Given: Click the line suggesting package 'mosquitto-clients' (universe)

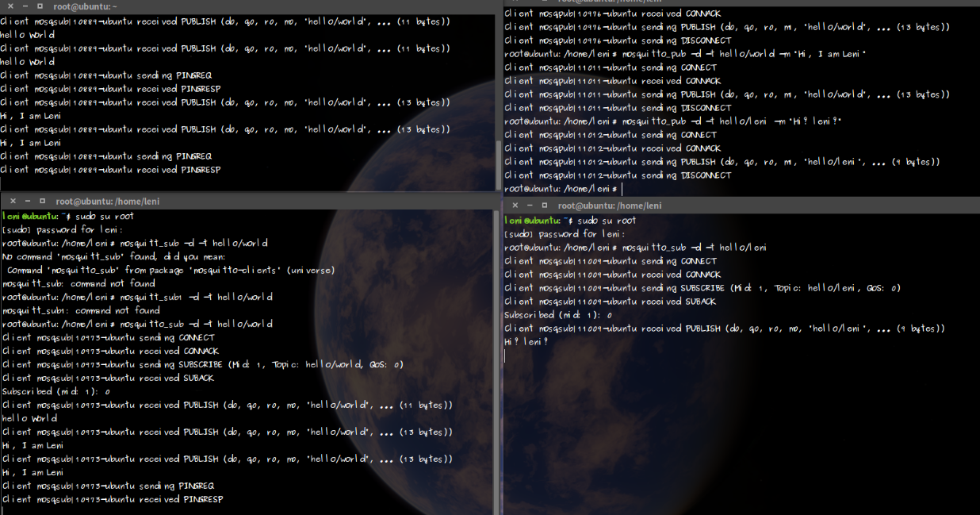Looking at the screenshot, I should pyautogui.click(x=170, y=270).
